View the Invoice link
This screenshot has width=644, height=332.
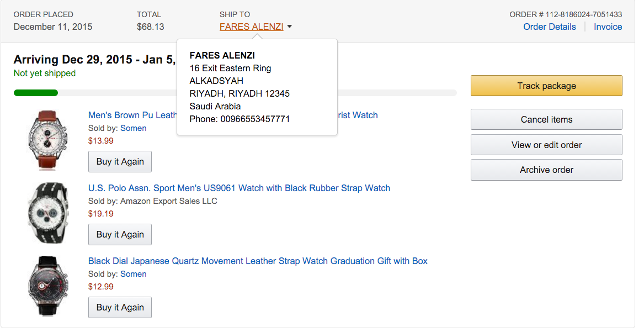point(608,27)
